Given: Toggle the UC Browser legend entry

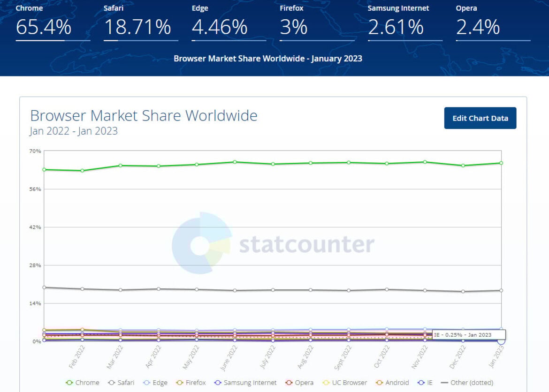Looking at the screenshot, I should pyautogui.click(x=344, y=383).
